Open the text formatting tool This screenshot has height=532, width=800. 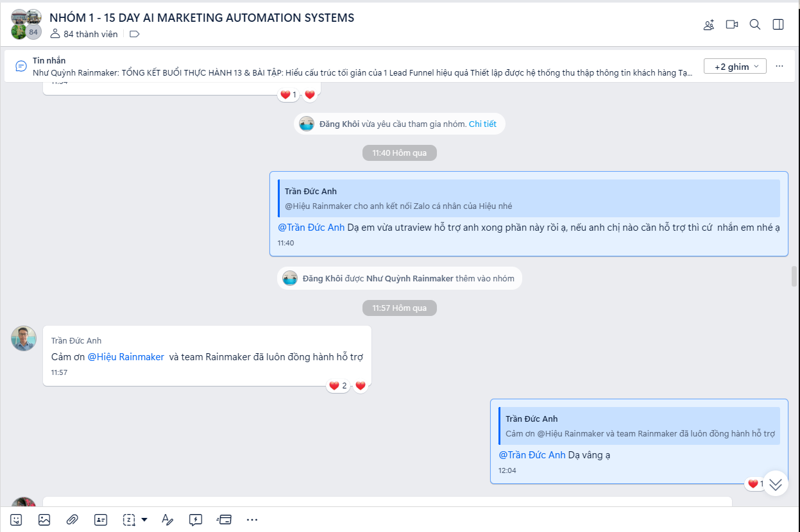[167, 520]
